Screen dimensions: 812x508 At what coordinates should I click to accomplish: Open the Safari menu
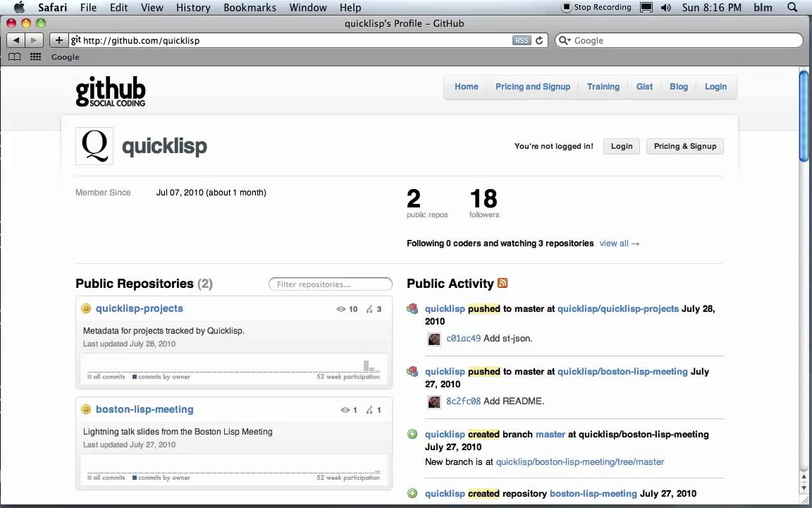coord(52,7)
